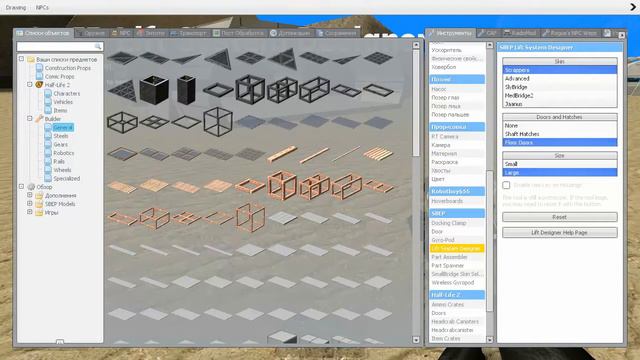Expand the SBEP Models node

pos(30,204)
